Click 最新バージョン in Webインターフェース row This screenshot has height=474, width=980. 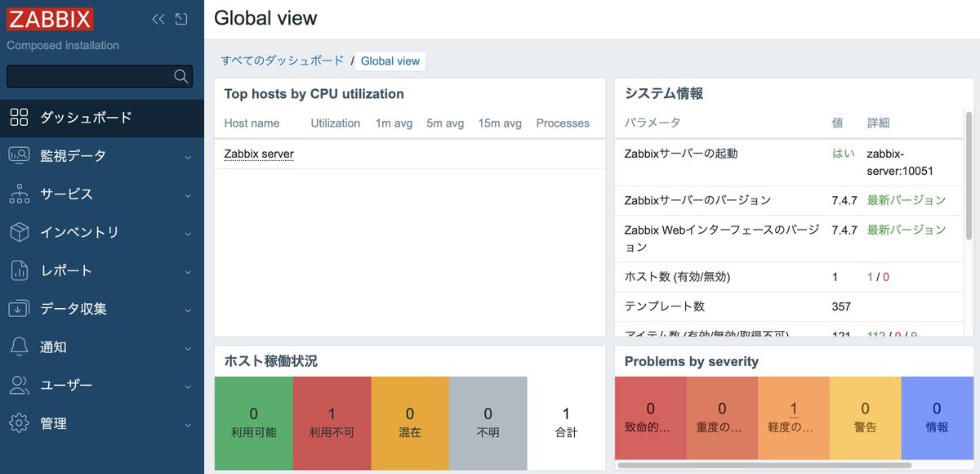[906, 230]
